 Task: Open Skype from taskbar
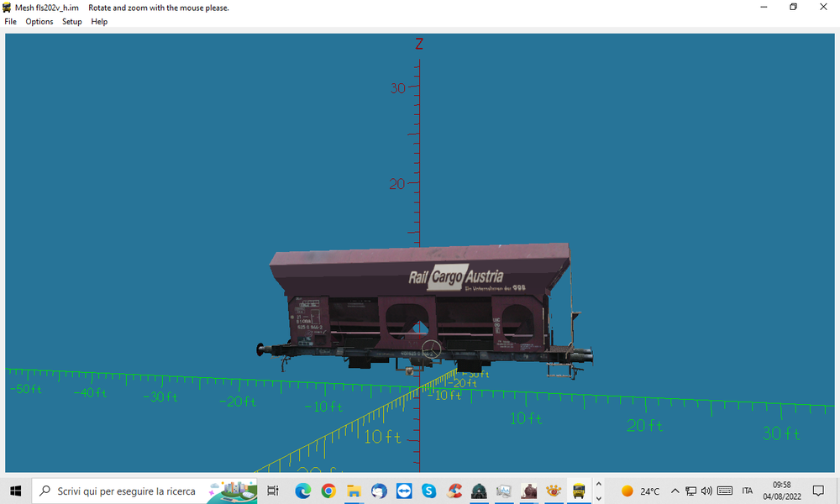click(428, 491)
